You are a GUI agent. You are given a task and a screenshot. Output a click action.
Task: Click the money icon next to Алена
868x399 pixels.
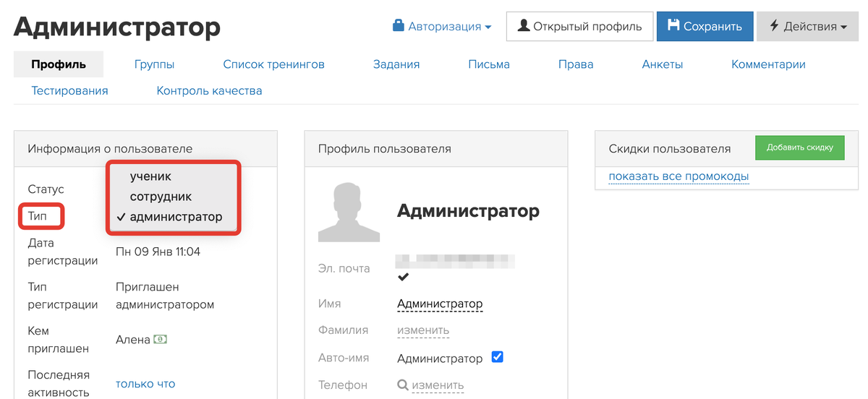(x=160, y=339)
